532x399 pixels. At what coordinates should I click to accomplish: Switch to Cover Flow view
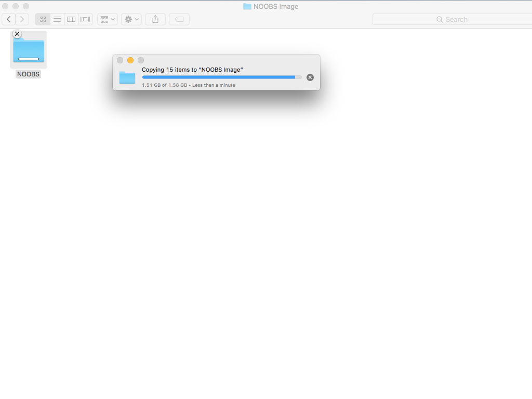tap(85, 19)
